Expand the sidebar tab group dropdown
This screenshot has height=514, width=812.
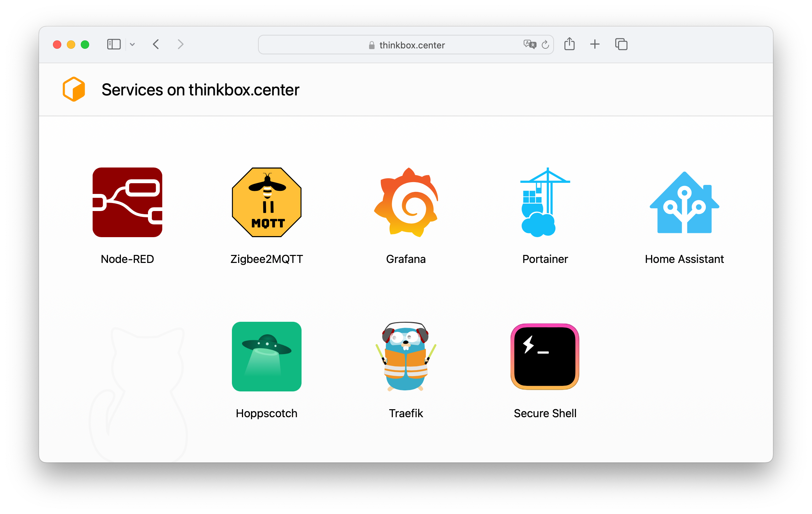(x=132, y=45)
